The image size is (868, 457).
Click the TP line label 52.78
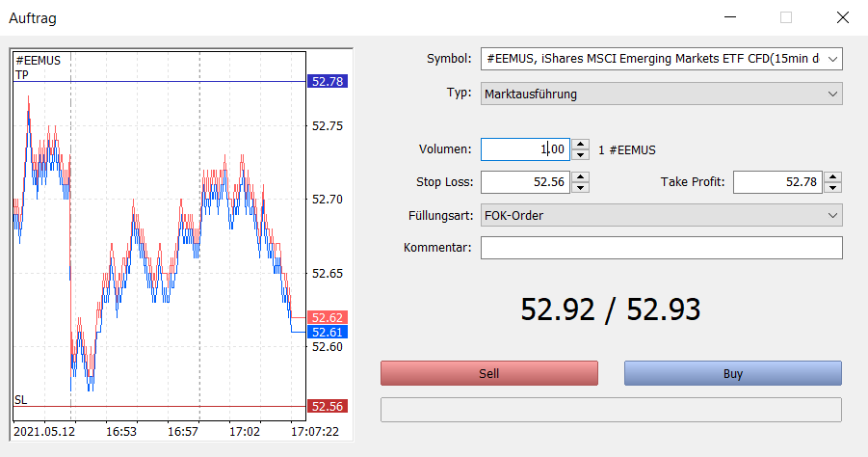coord(328,81)
